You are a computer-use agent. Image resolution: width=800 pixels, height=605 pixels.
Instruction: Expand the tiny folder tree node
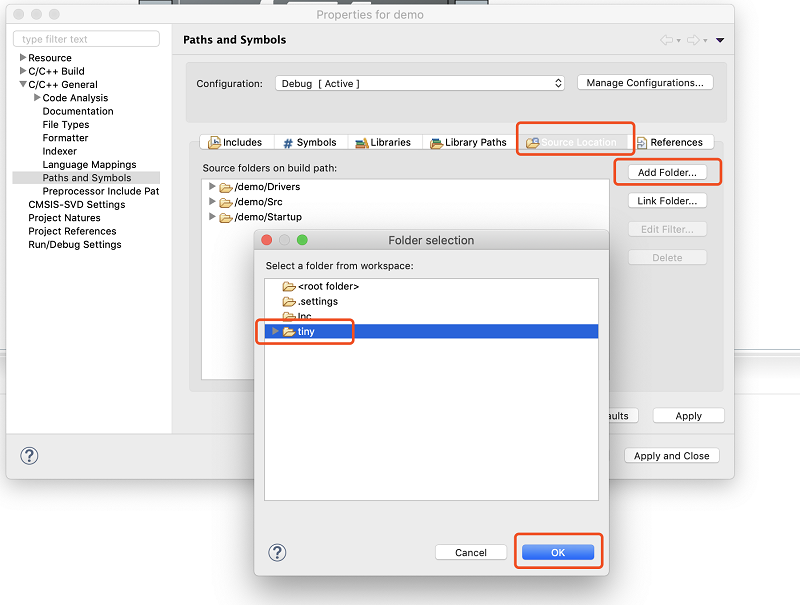tap(275, 331)
